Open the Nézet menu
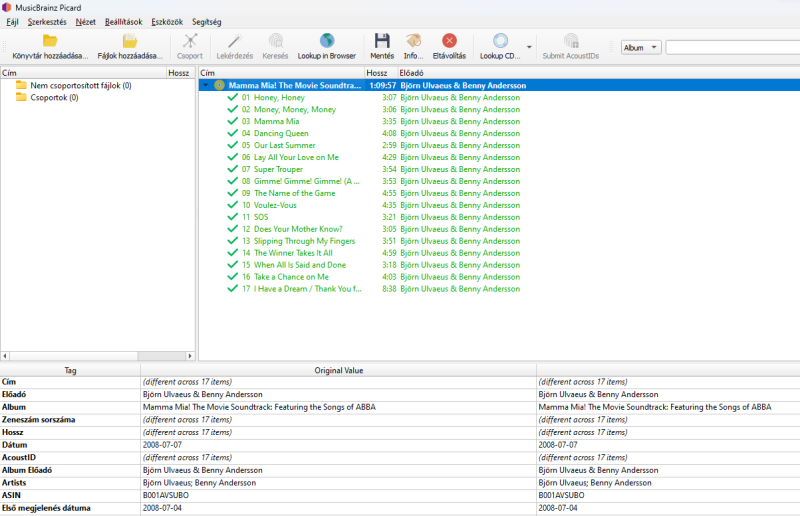Viewport: 800px width, 516px height. click(85, 22)
